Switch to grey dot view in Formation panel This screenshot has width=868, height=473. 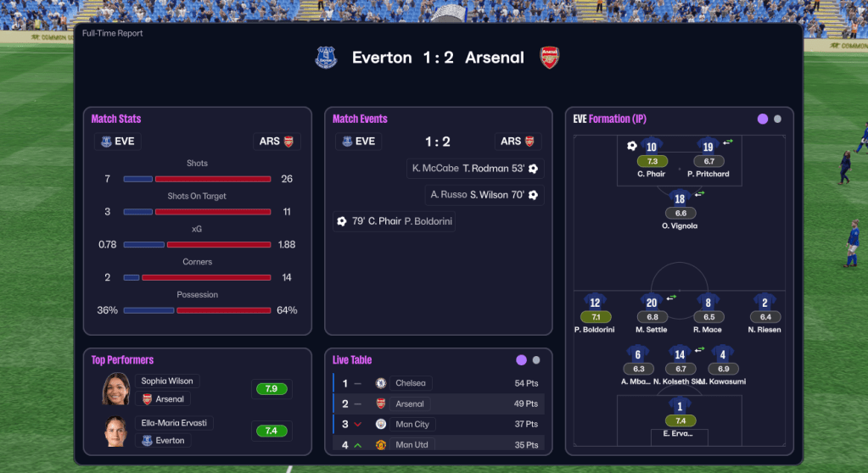pos(777,119)
